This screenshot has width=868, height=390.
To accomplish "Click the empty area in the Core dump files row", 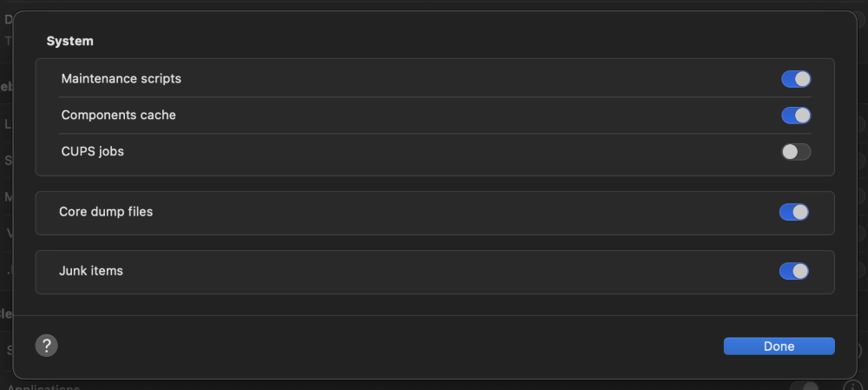I will pos(443,214).
